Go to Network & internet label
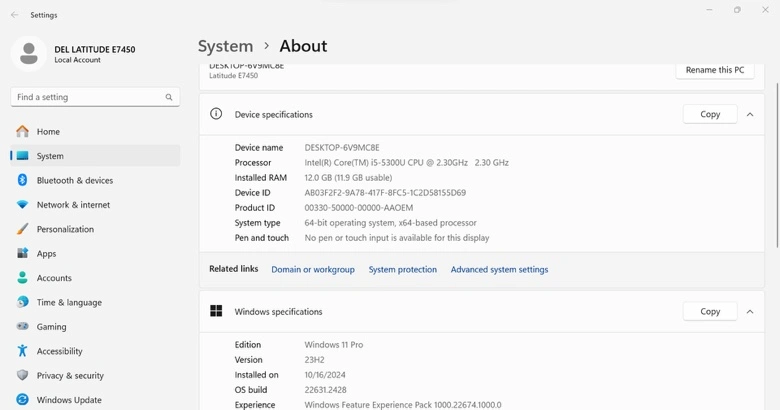Screen dimensions: 780x410 click(73, 205)
